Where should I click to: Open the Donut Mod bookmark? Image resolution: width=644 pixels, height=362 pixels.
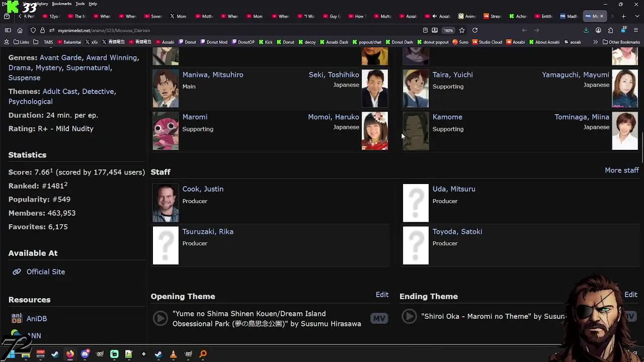click(214, 42)
